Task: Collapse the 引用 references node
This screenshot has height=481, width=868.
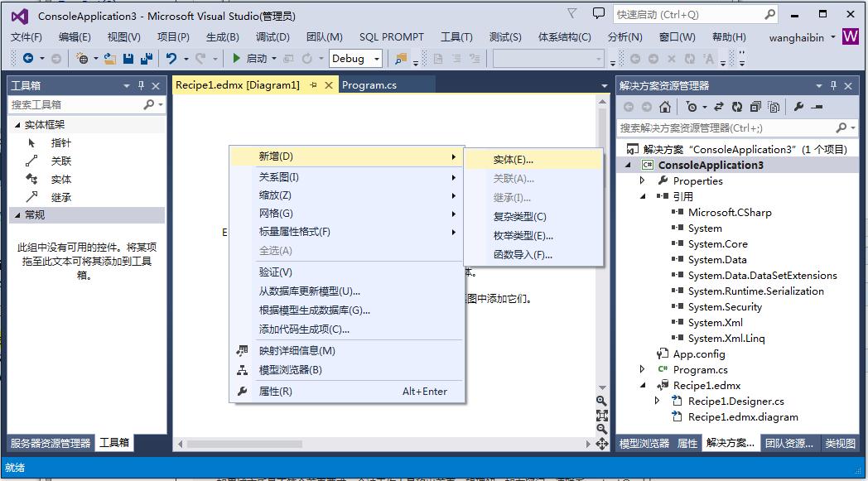Action: point(643,196)
